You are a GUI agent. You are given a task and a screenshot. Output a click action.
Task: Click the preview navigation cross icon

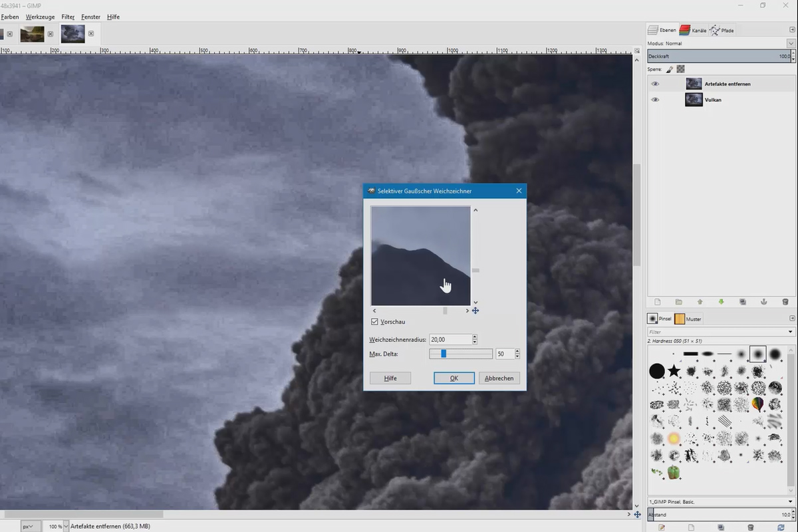[475, 311]
